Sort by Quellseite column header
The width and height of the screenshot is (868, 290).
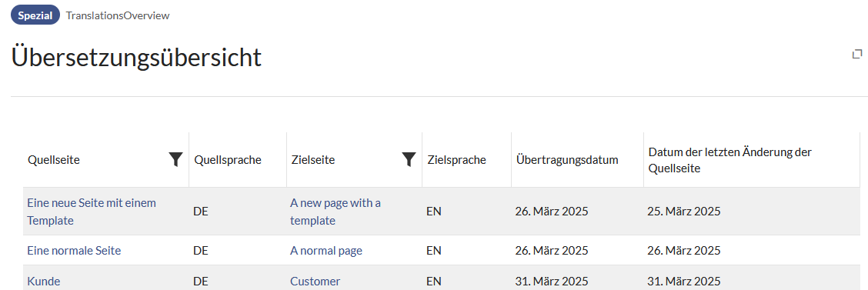[x=54, y=160]
